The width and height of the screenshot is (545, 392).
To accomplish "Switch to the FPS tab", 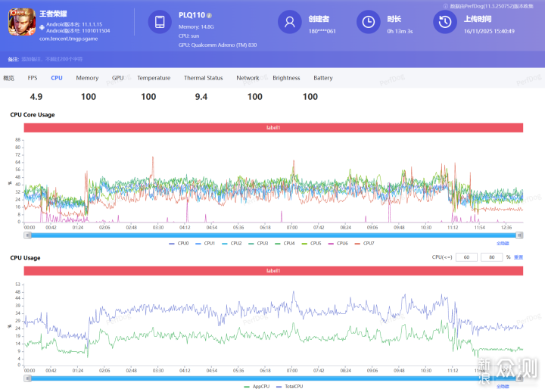I will click(x=33, y=78).
